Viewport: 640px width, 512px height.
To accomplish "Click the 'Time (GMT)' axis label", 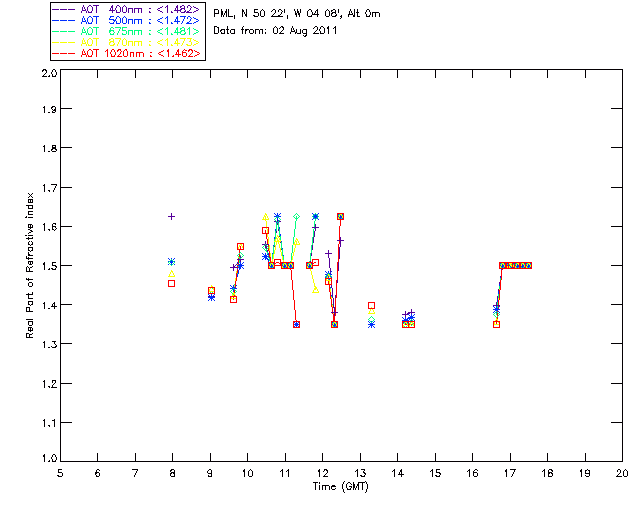I will tap(340, 487).
